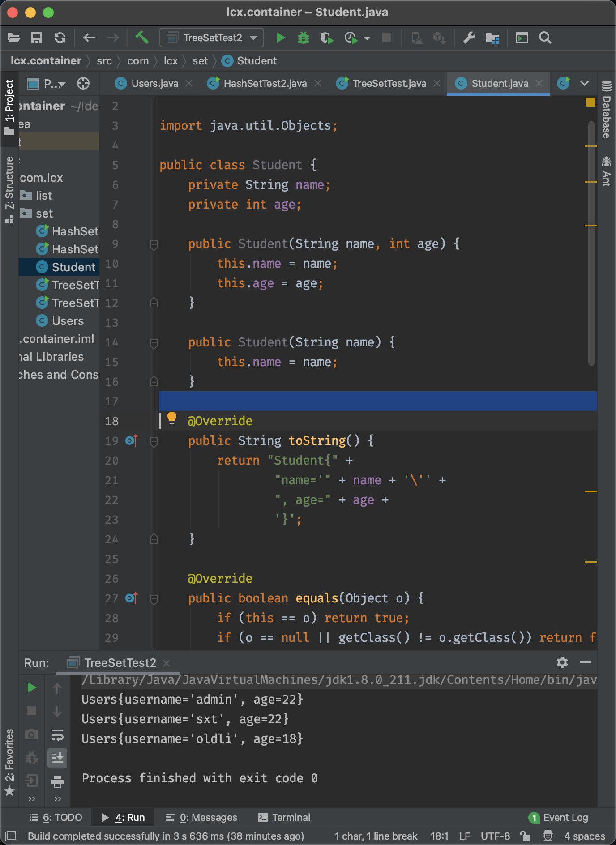
Task: Open the TreeSetTest2 run configuration dropdown
Action: 212,38
